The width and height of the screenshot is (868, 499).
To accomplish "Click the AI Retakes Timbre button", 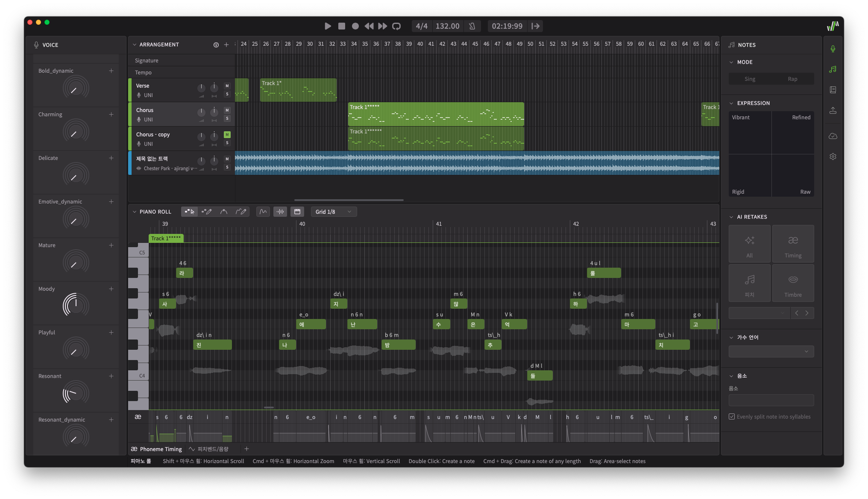I will [792, 283].
